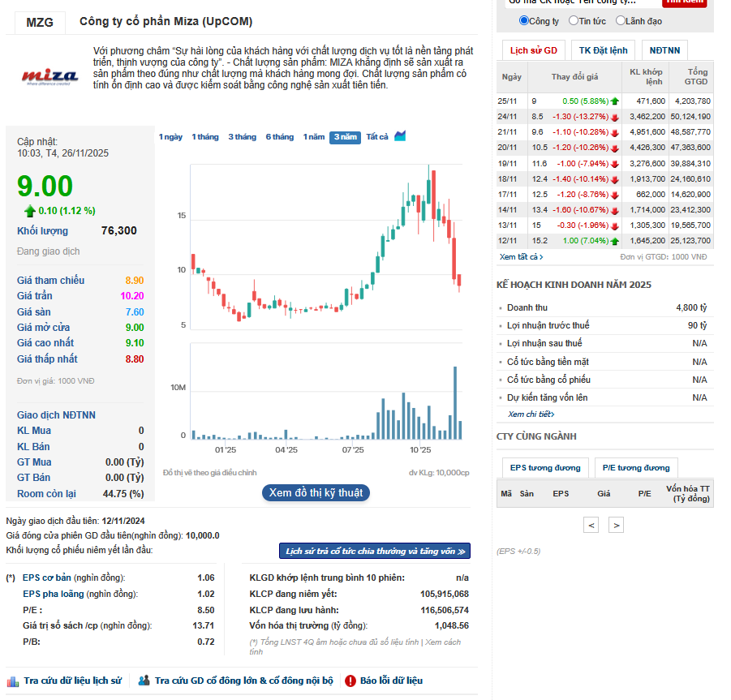Open Tra cứu dữ liệu lịch sử link

pos(73,681)
